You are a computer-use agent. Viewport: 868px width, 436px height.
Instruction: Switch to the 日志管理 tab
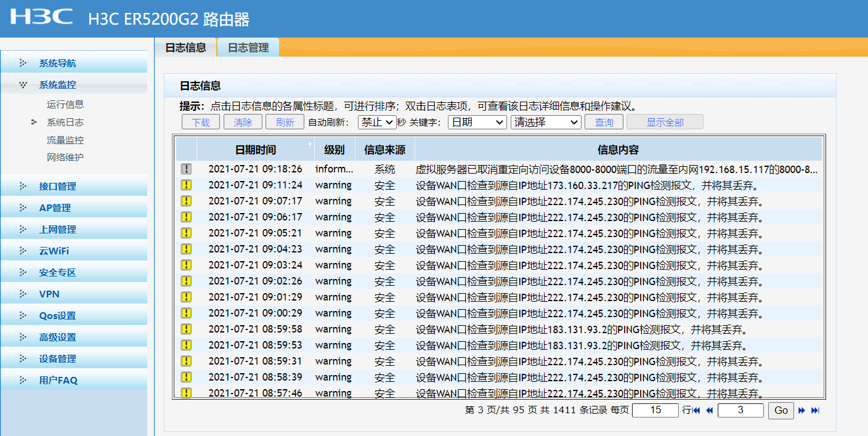coord(248,47)
